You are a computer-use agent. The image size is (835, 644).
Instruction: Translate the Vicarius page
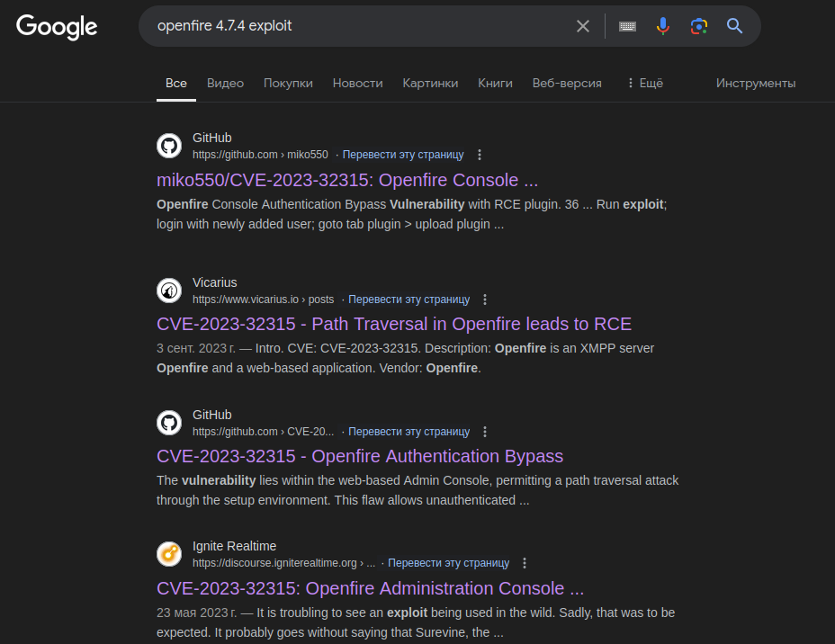[x=409, y=300]
